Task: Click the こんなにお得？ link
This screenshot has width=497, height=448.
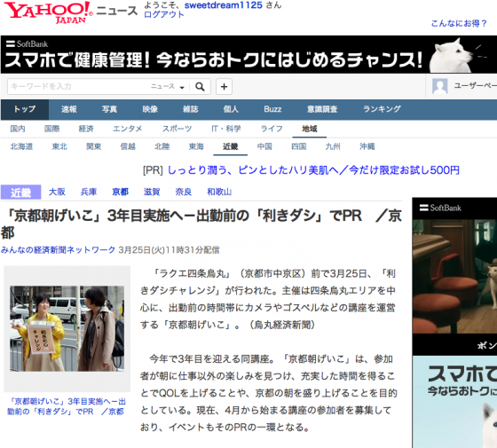Action: click(459, 23)
